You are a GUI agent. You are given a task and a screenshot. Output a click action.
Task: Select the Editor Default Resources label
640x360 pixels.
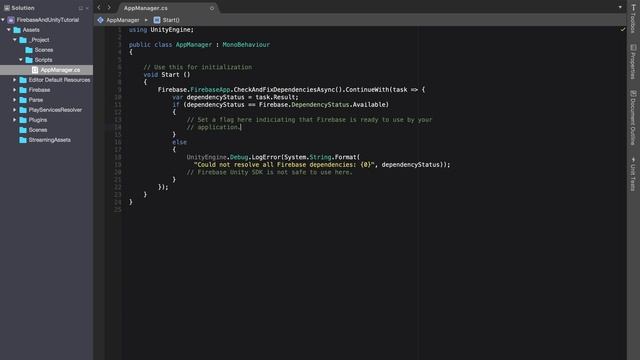pyautogui.click(x=59, y=80)
